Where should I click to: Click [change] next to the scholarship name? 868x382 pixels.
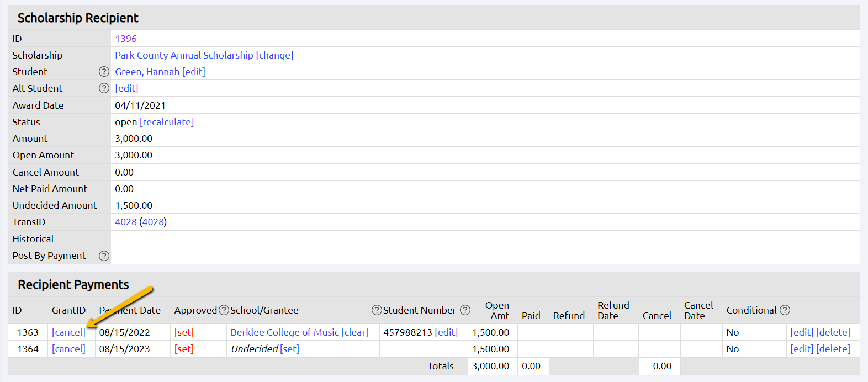(274, 55)
